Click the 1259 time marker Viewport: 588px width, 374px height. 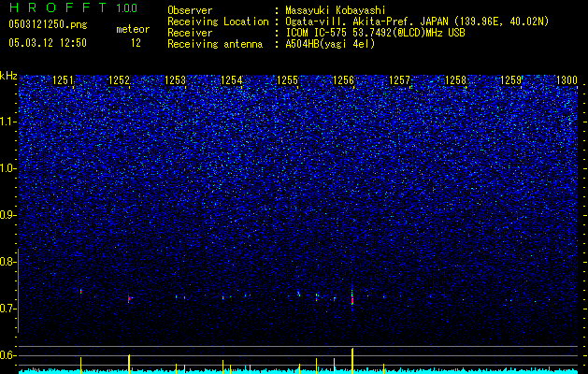click(511, 80)
